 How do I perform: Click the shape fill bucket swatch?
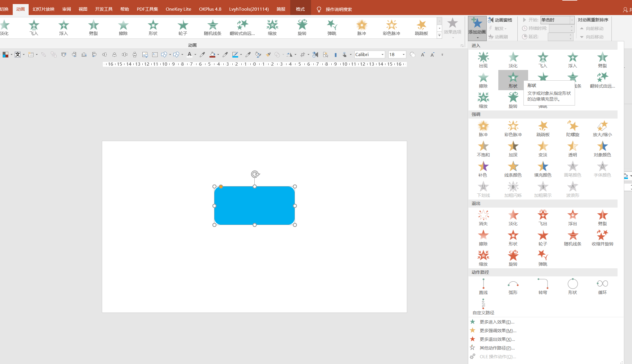click(212, 55)
